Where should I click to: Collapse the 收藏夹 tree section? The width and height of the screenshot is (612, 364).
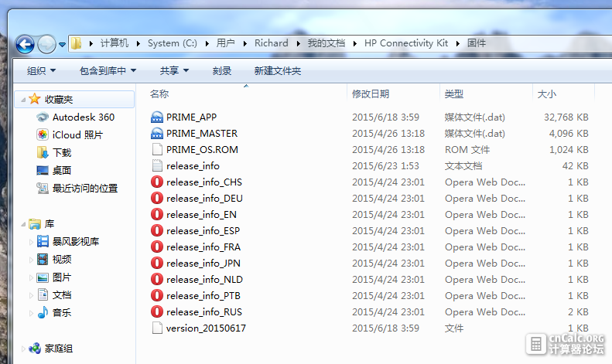(23, 100)
